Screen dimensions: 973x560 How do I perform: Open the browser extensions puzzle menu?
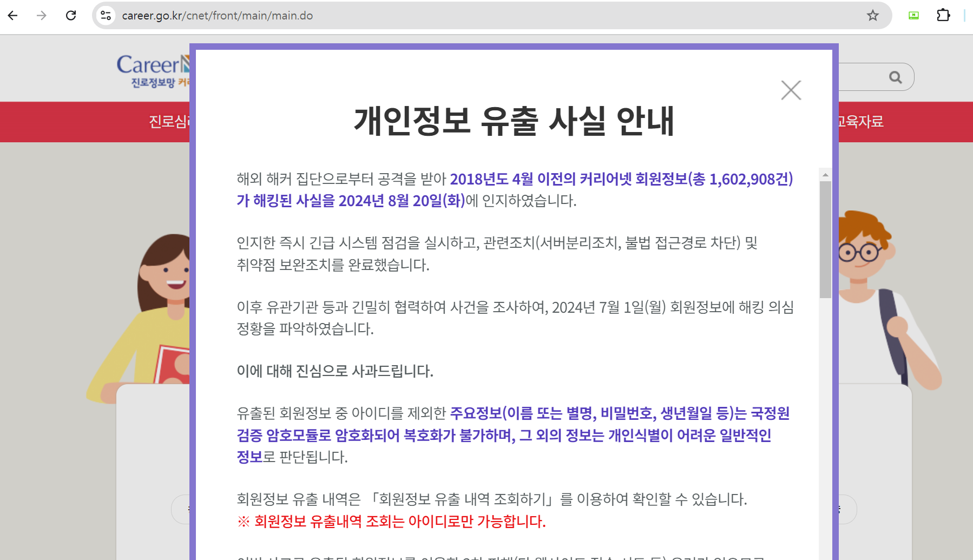coord(943,15)
